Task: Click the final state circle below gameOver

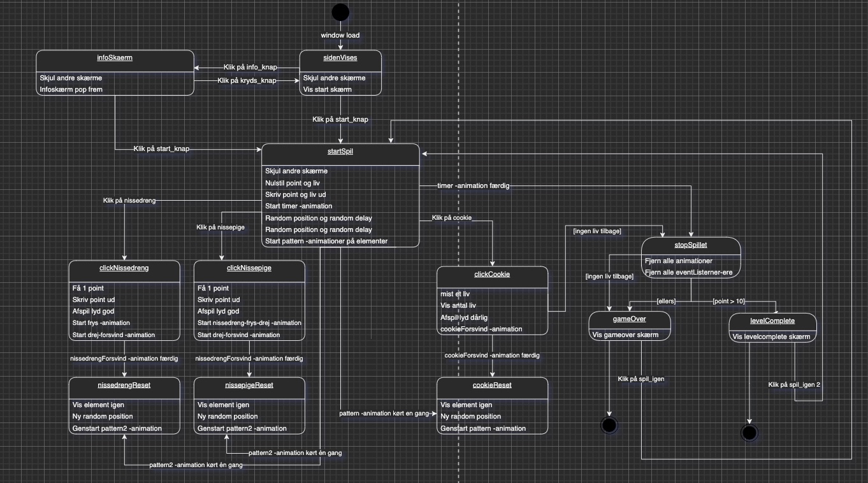Action: point(609,425)
